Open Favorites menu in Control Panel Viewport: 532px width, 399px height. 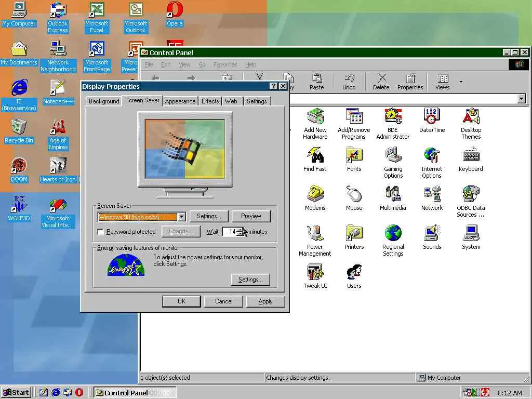coord(225,64)
